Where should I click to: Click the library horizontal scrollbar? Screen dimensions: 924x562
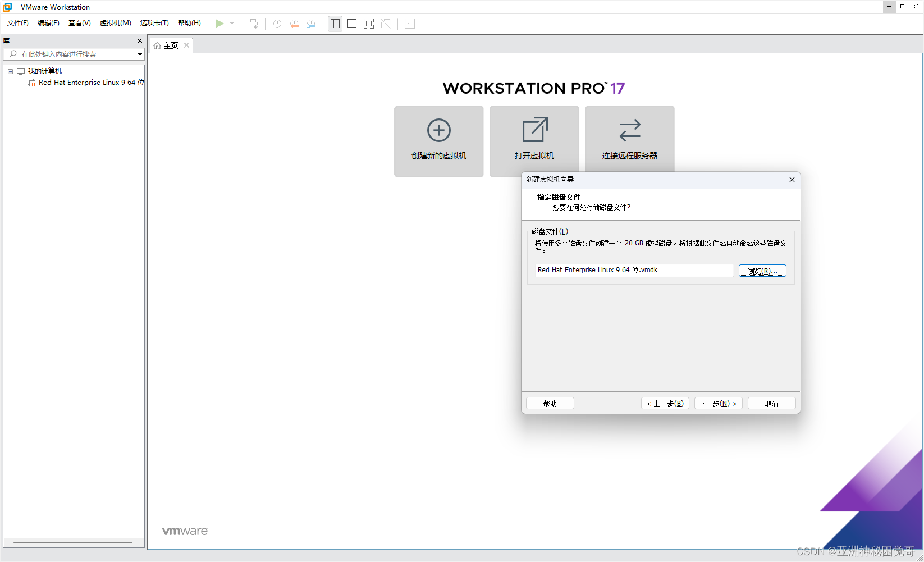tap(73, 542)
